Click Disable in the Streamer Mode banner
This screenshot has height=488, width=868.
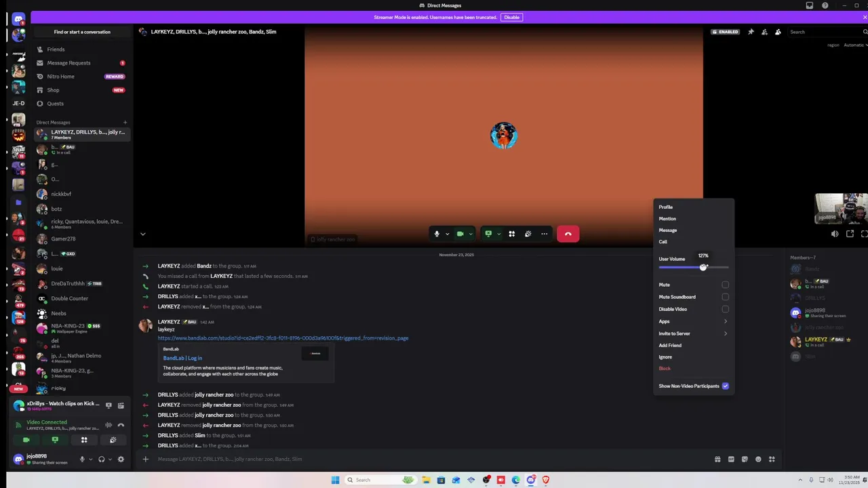[x=511, y=17]
